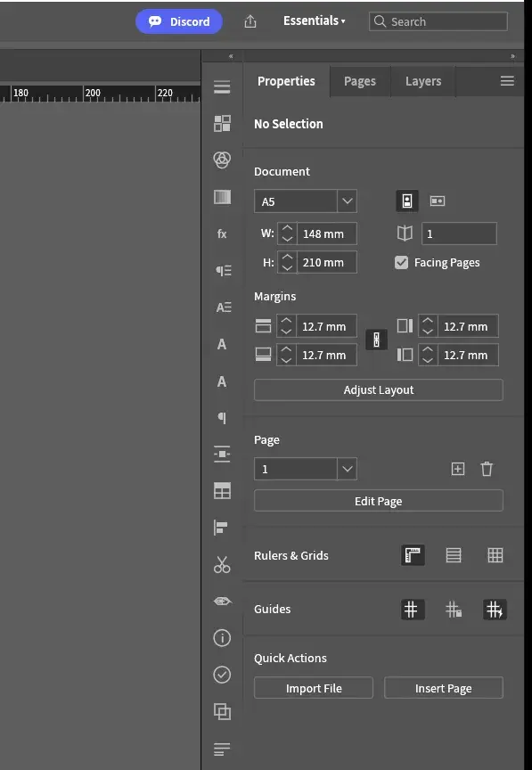This screenshot has height=770, width=532.
Task: Click the Import File quick action
Action: 314,688
